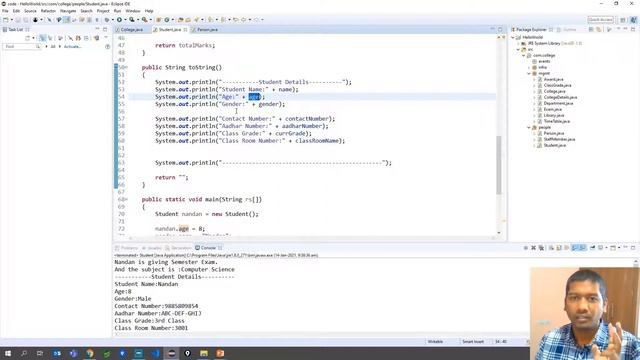This screenshot has width=640, height=360.
Task: Click the green Run button in toolbar
Action: coord(119,20)
